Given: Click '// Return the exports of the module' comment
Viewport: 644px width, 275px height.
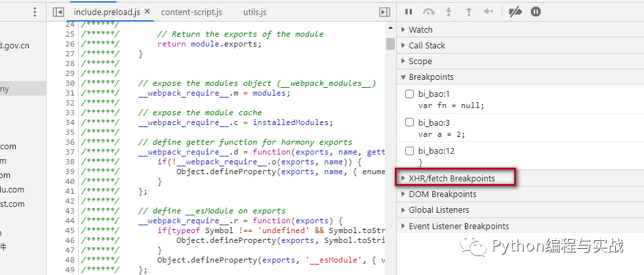Looking at the screenshot, I should [240, 34].
